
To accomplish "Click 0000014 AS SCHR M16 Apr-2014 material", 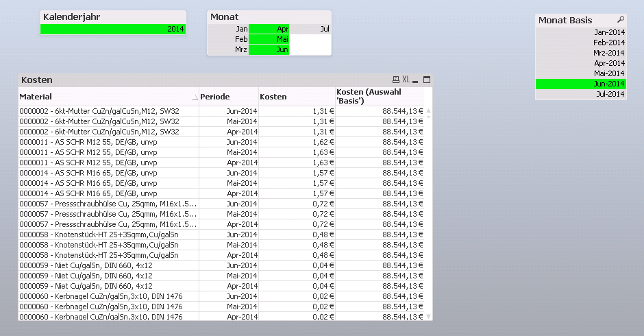I will coord(108,193).
